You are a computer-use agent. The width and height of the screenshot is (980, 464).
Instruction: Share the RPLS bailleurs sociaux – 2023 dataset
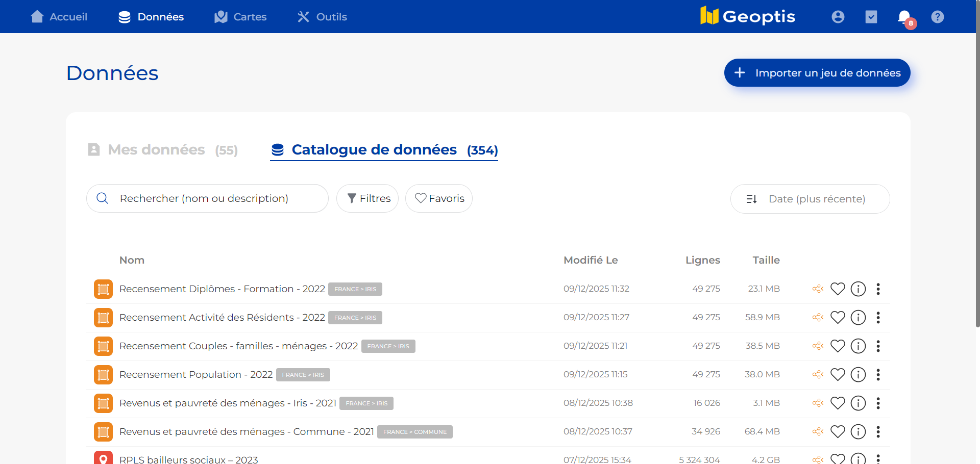(817, 458)
